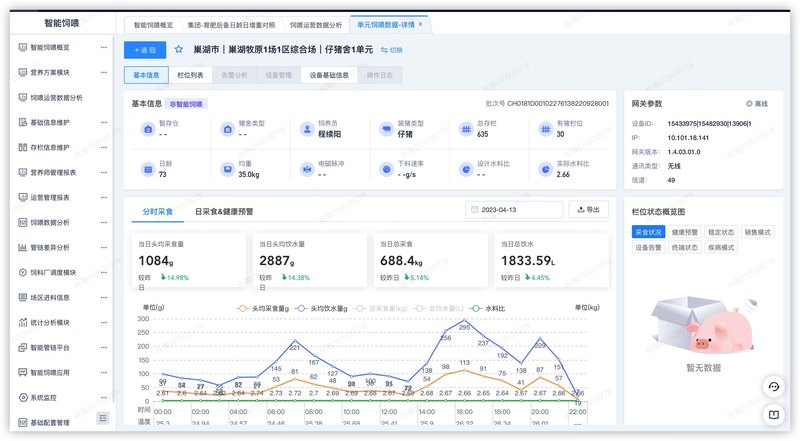Click the 智能管链平台 sidebar icon
The width and height of the screenshot is (800, 441).
22,348
